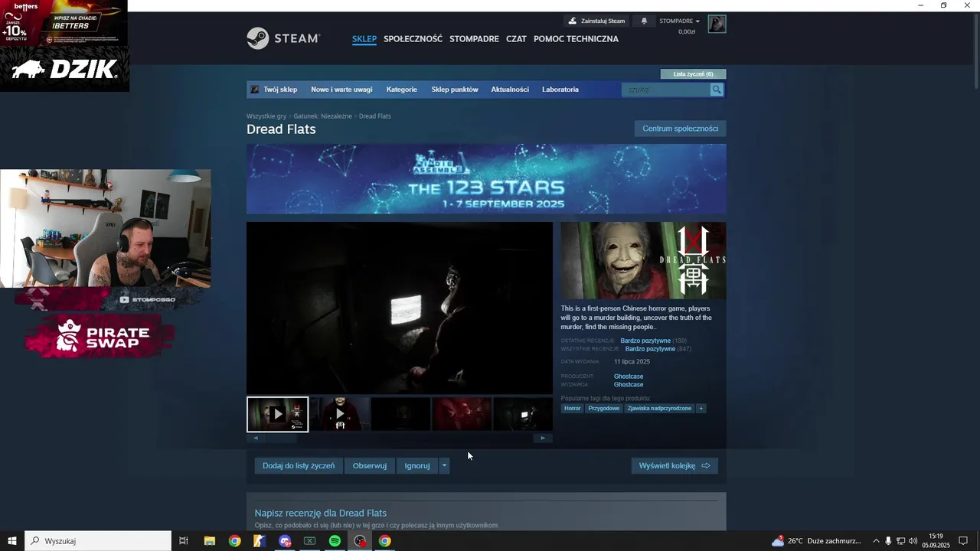This screenshot has width=980, height=551.
Task: Open the Xbox Game Bar taskbar icon
Action: point(310,541)
